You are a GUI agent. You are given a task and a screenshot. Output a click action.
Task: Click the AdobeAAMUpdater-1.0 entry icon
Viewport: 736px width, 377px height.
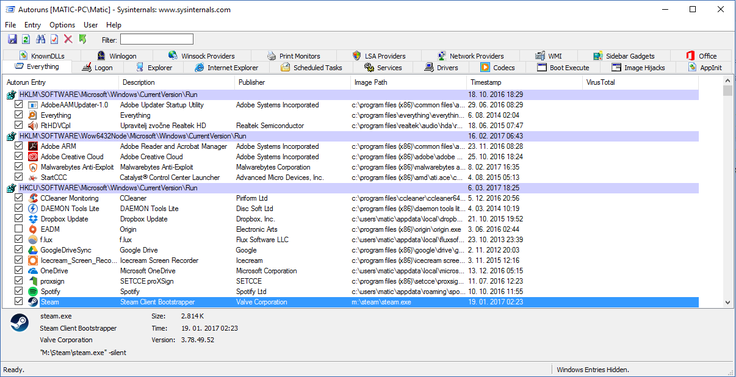point(32,105)
